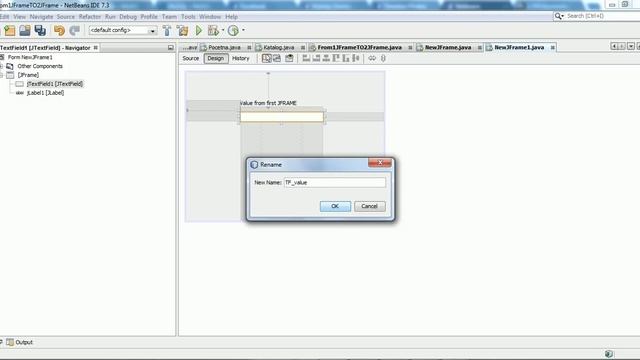
Task: Open the Help menu
Action: tap(231, 17)
